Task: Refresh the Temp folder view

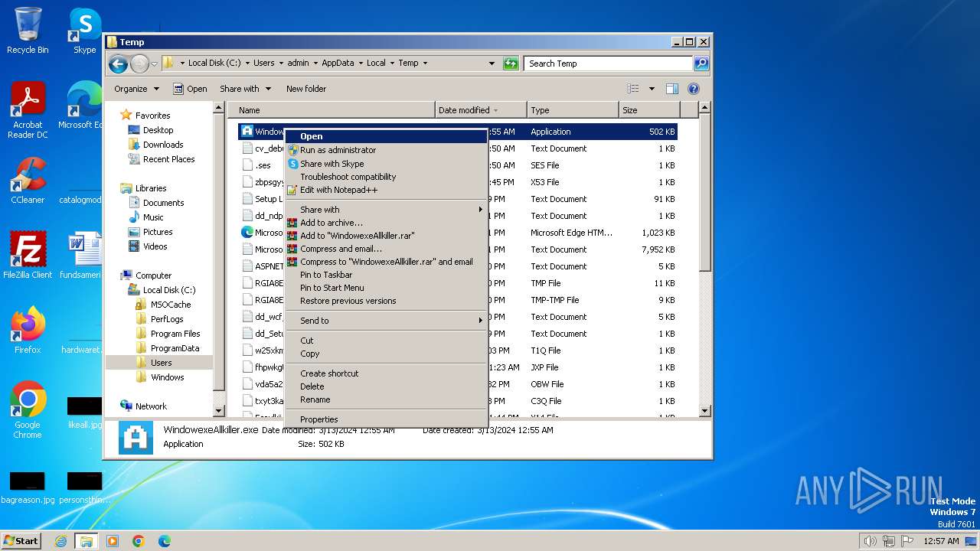Action: pyautogui.click(x=511, y=64)
